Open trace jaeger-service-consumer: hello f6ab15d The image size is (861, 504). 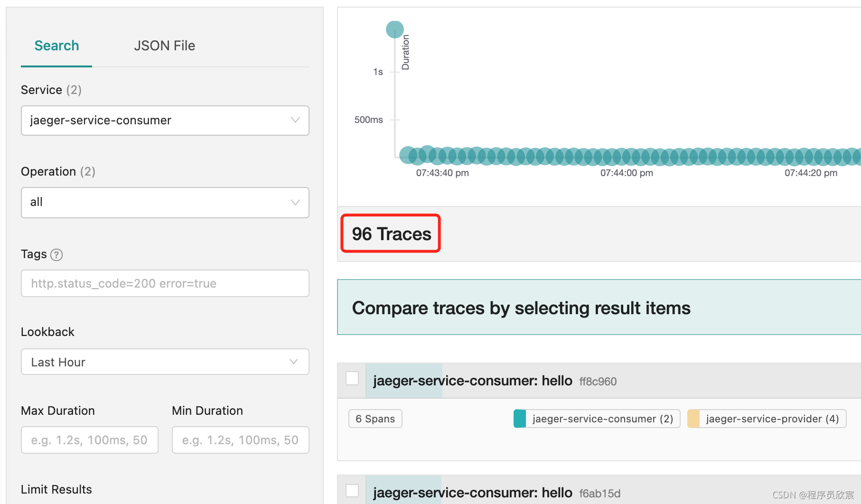point(496,493)
